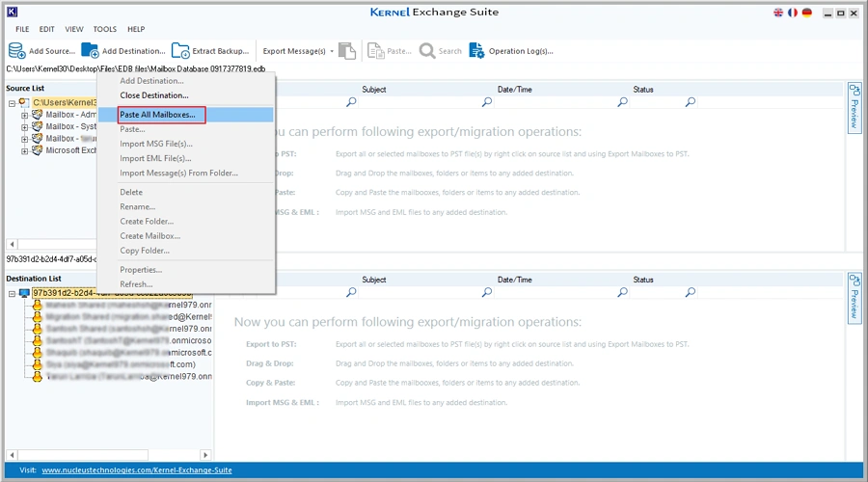
Task: Switch language to English flag
Action: point(779,13)
